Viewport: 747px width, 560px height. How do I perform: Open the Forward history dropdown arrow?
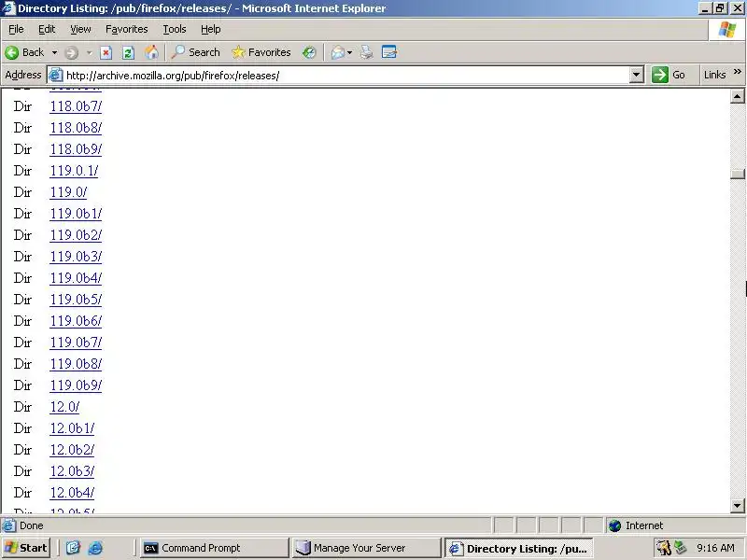tap(89, 52)
